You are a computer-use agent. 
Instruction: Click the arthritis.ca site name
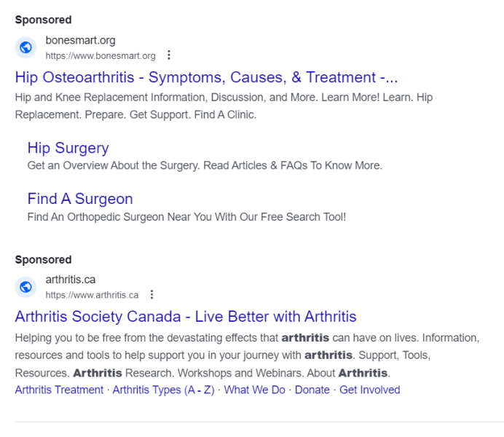(x=71, y=280)
